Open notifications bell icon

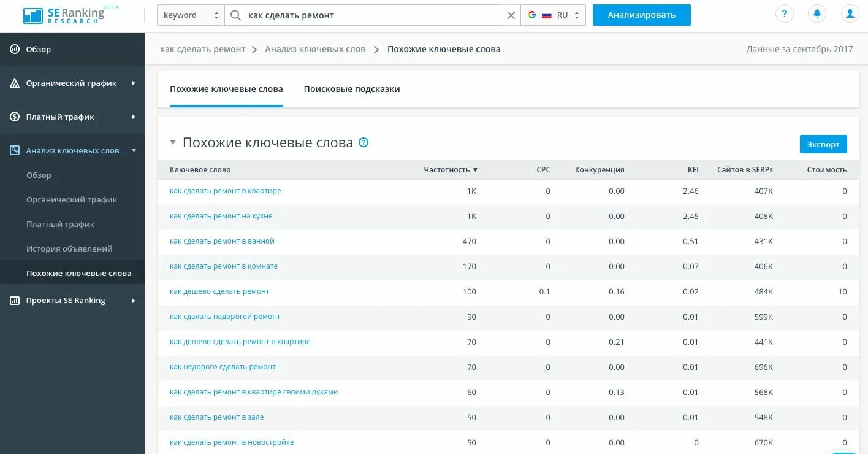tap(817, 15)
